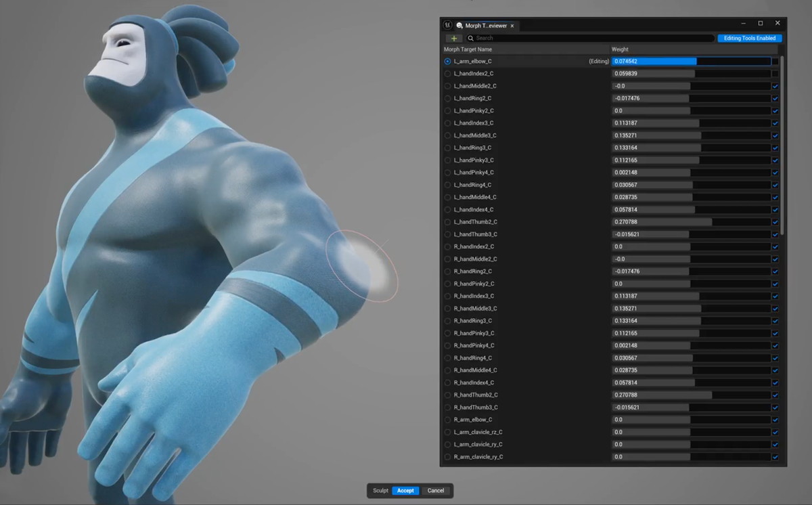Viewport: 812px width, 505px height.
Task: Sort by the Morph Target Name column
Action: pyautogui.click(x=468, y=49)
